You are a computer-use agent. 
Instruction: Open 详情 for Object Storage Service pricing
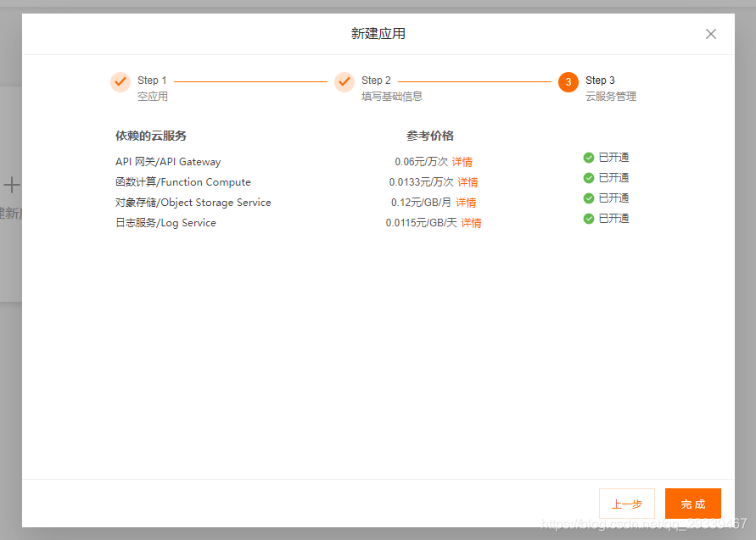466,202
